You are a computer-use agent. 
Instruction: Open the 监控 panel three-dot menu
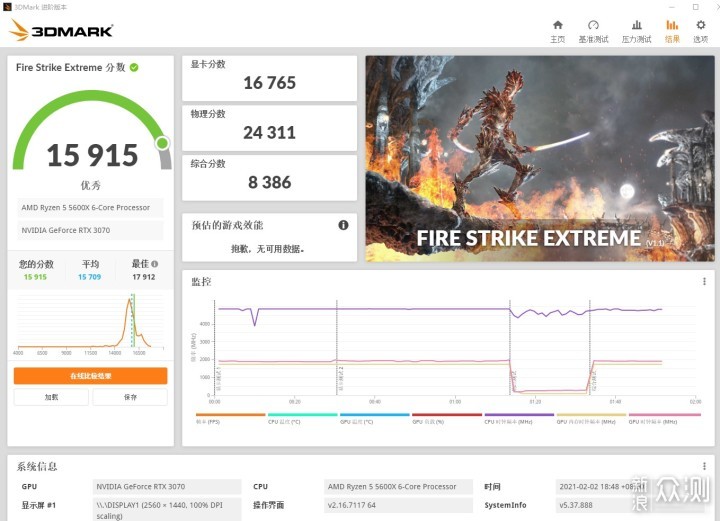704,281
